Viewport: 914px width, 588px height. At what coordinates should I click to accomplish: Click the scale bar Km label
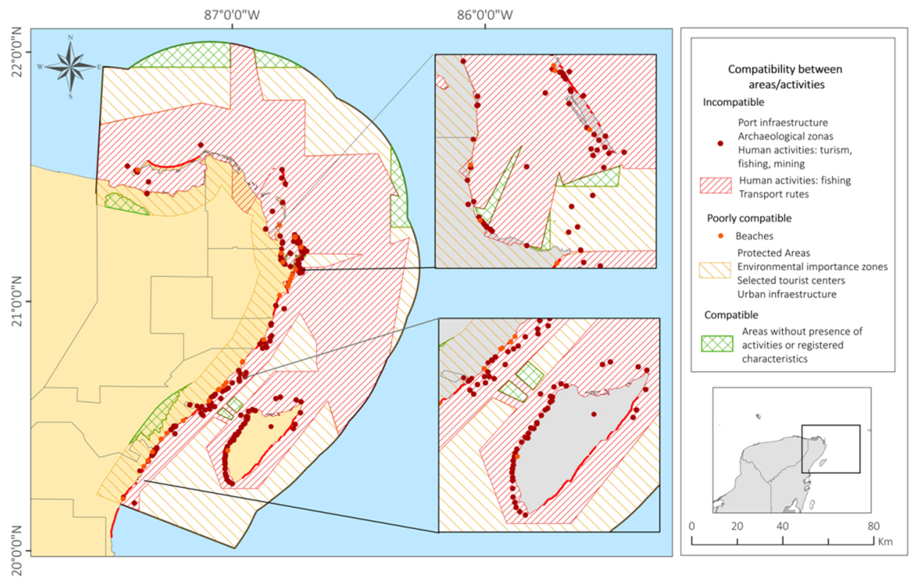click(885, 542)
